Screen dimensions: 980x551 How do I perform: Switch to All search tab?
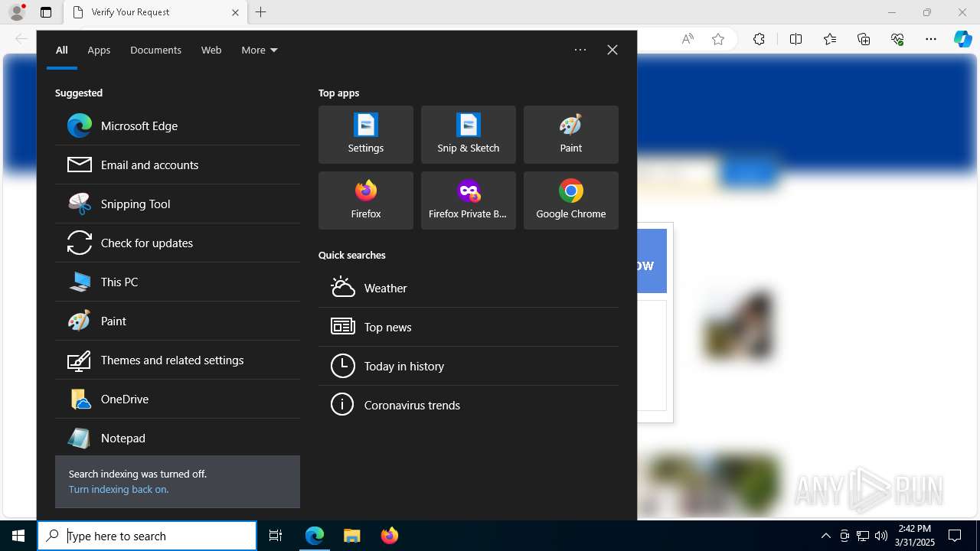click(62, 50)
